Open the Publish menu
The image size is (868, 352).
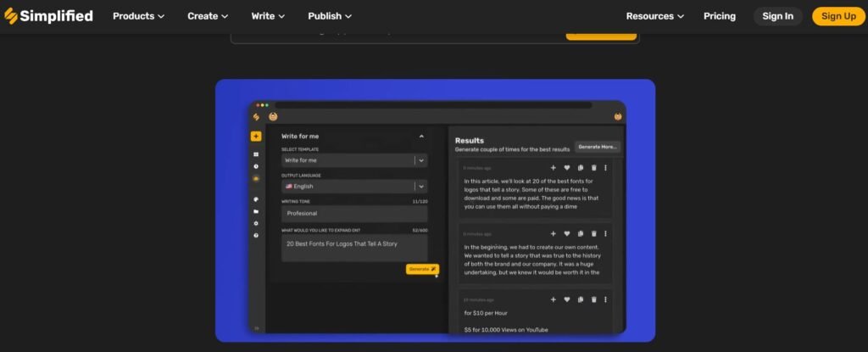click(x=330, y=16)
